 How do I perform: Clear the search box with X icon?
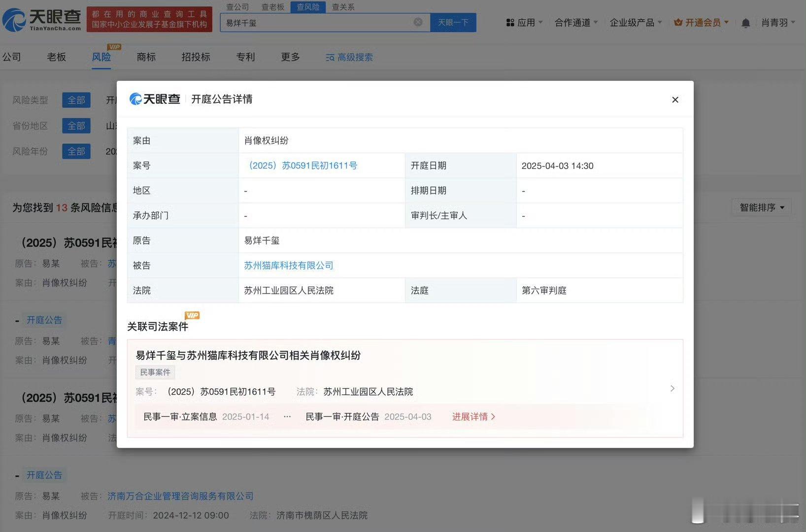pos(418,22)
